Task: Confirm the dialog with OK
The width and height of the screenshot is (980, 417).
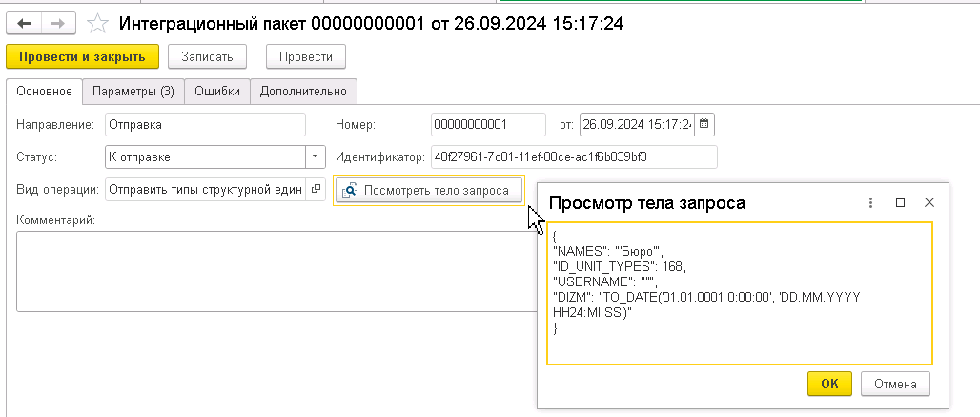Action: [x=829, y=384]
